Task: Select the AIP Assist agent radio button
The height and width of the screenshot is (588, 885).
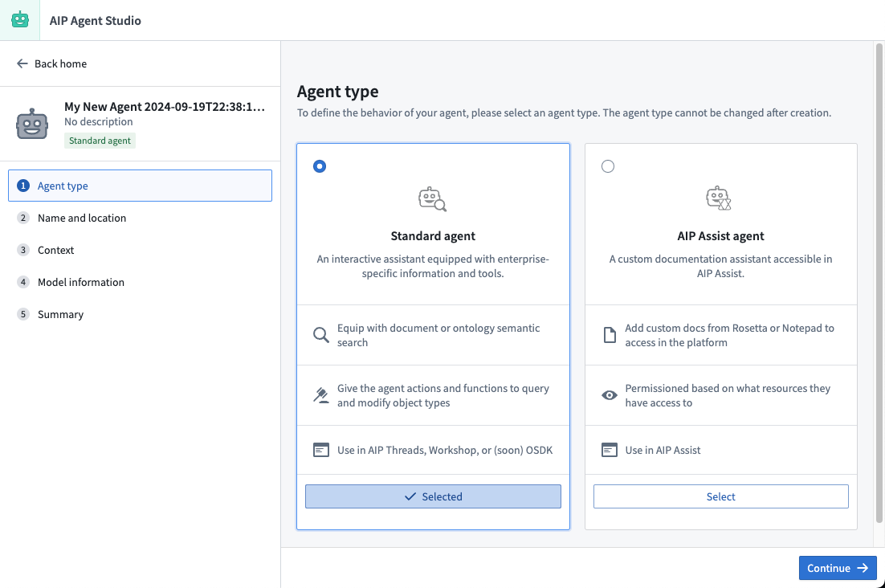Action: pyautogui.click(x=608, y=166)
